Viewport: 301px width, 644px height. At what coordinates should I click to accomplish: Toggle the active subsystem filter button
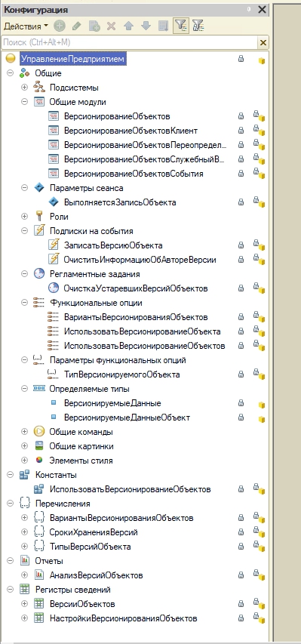[x=180, y=26]
